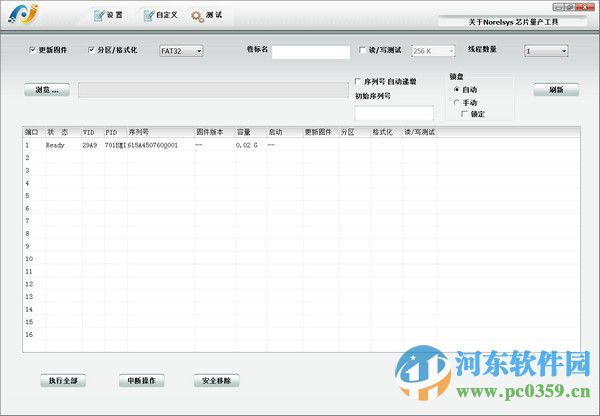The width and height of the screenshot is (600, 416).
Task: Click the 固件版本 column header
Action: click(x=215, y=132)
